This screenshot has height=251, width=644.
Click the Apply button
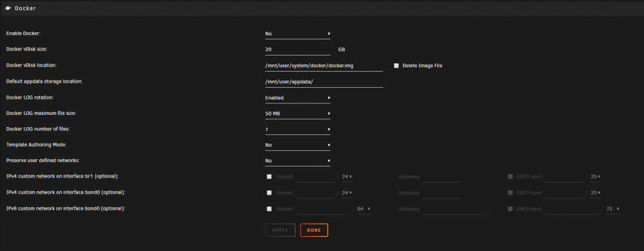coord(280,230)
